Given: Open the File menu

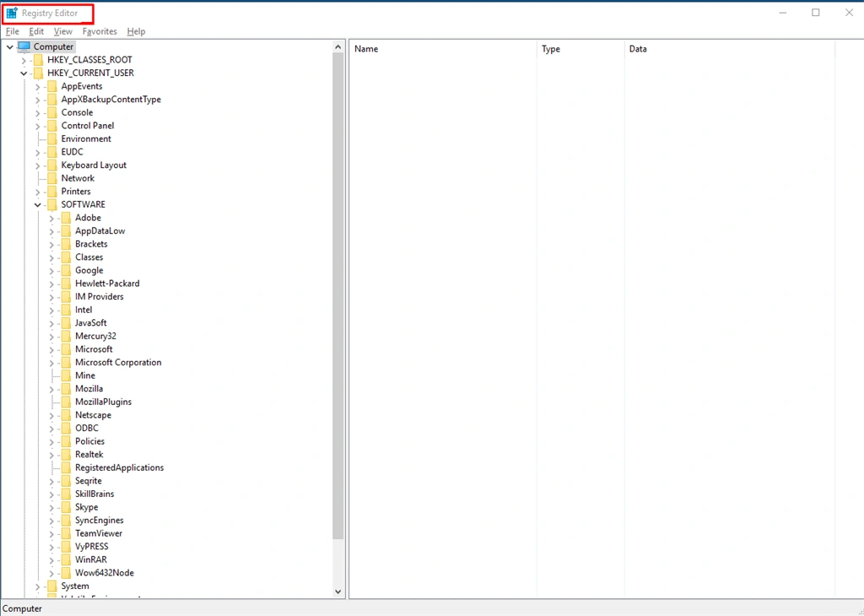Looking at the screenshot, I should [x=12, y=31].
